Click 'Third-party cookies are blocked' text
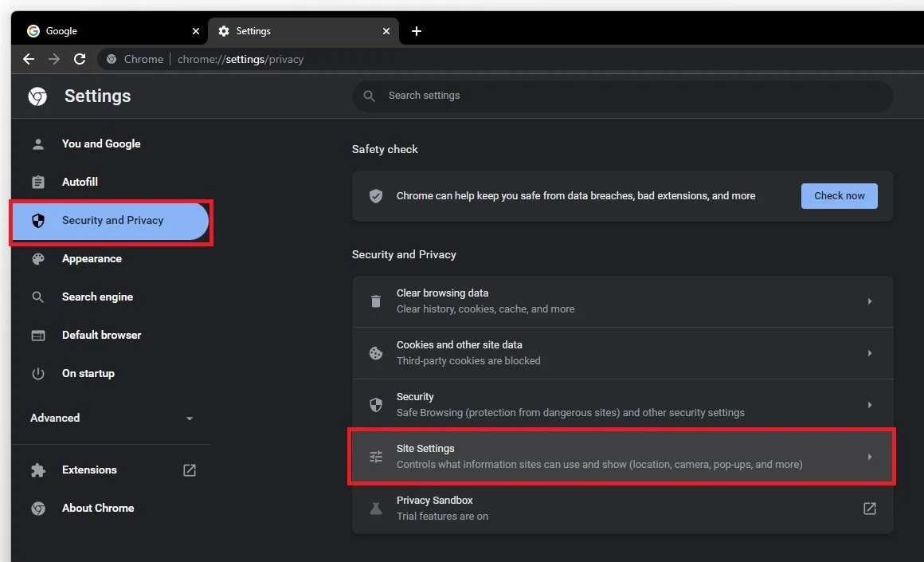 coord(468,361)
